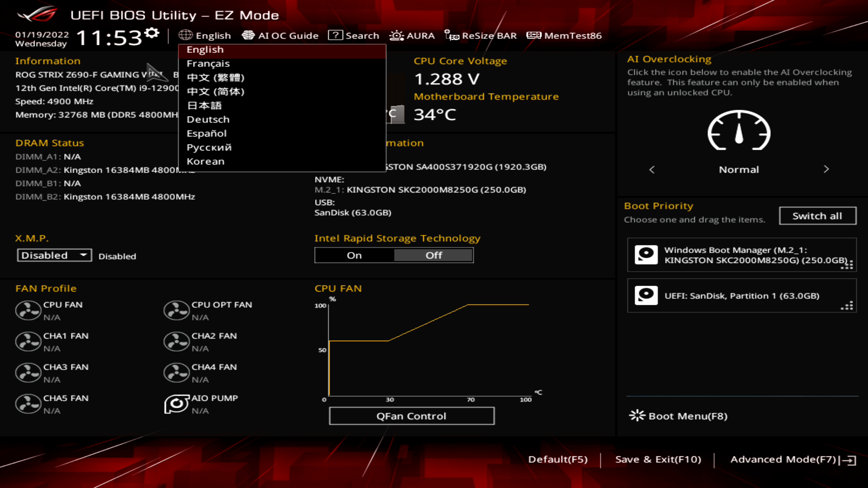Open the AURA lighting settings

point(411,35)
